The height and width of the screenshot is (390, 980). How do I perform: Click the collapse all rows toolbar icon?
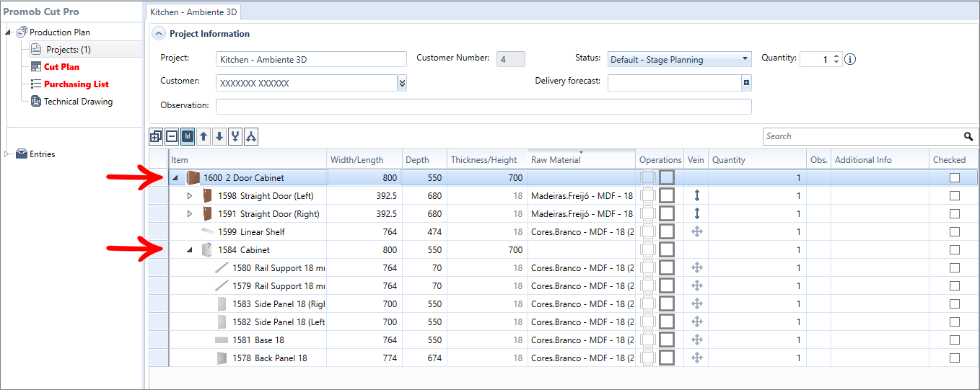pyautogui.click(x=172, y=136)
